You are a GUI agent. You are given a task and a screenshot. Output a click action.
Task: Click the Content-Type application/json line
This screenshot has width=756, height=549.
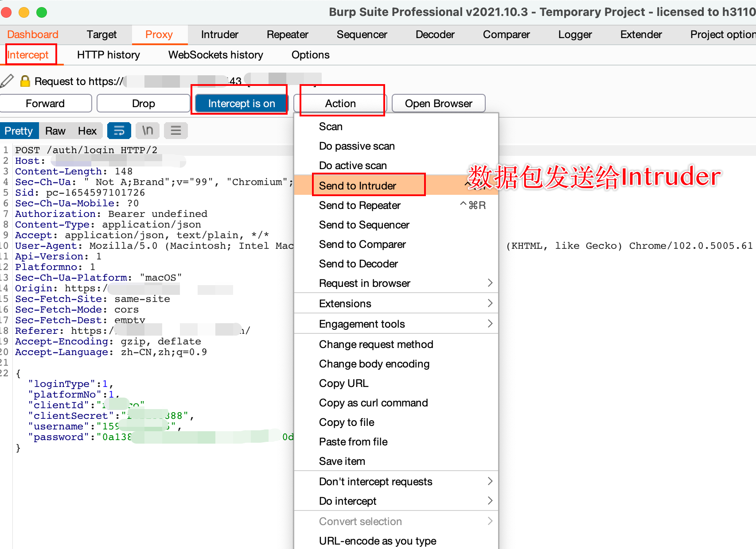coord(108,224)
